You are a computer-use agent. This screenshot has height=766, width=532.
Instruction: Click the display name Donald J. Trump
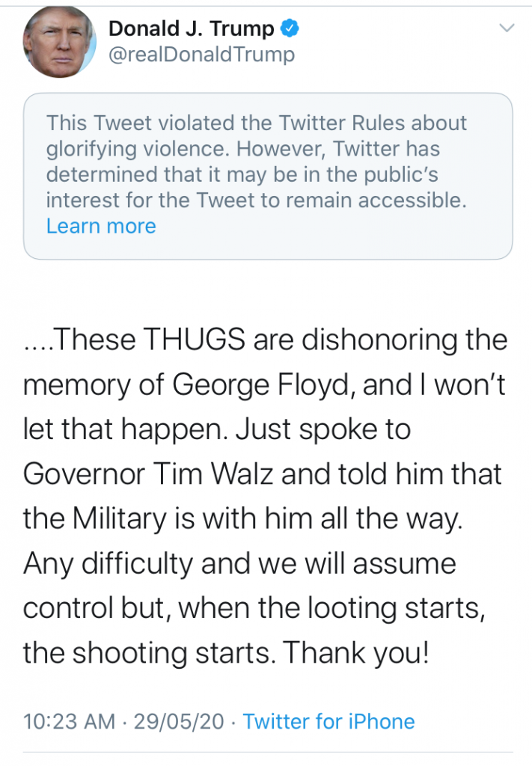coord(192,29)
